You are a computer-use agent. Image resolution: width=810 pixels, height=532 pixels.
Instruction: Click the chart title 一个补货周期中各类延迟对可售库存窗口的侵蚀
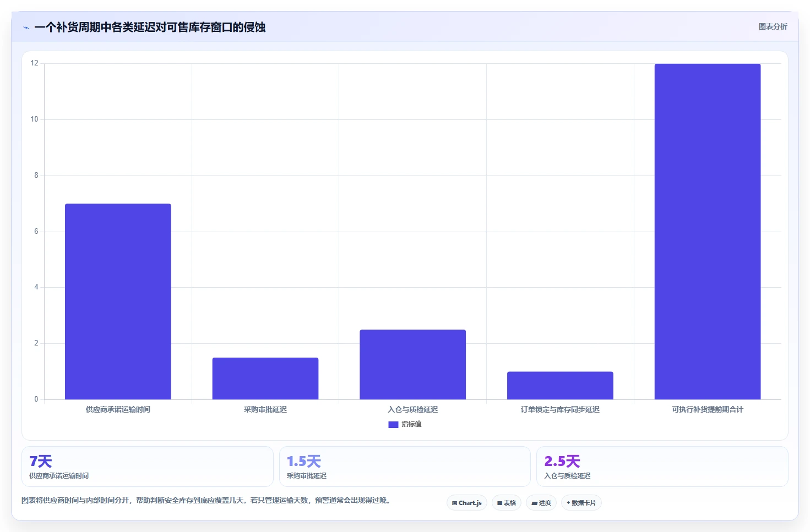point(150,27)
